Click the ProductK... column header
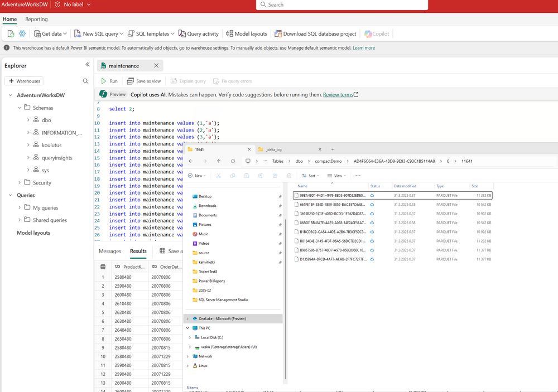The width and height of the screenshot is (558, 392). point(130,267)
